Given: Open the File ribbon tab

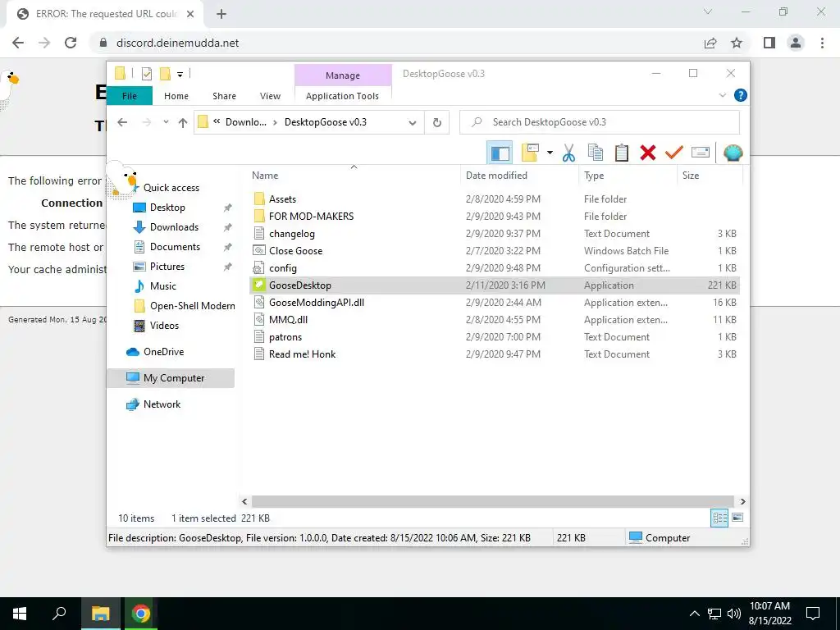Looking at the screenshot, I should [x=130, y=96].
